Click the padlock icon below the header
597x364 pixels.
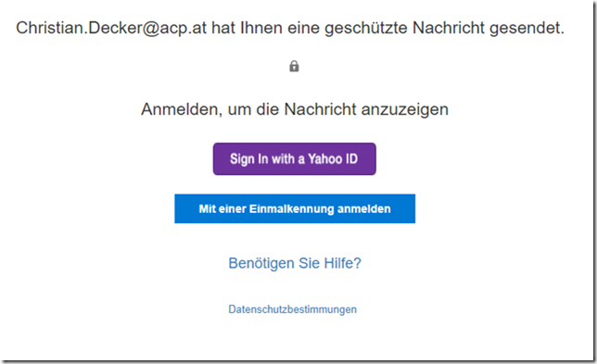pyautogui.click(x=294, y=66)
